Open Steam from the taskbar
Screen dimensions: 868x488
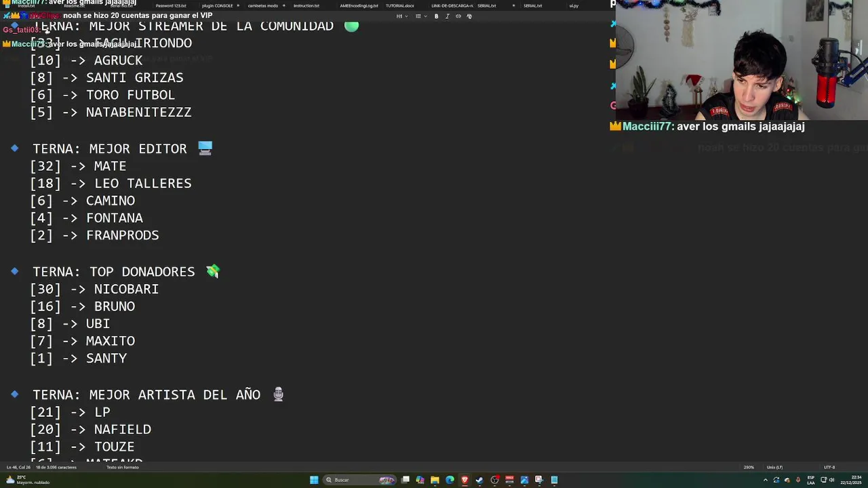click(x=479, y=480)
